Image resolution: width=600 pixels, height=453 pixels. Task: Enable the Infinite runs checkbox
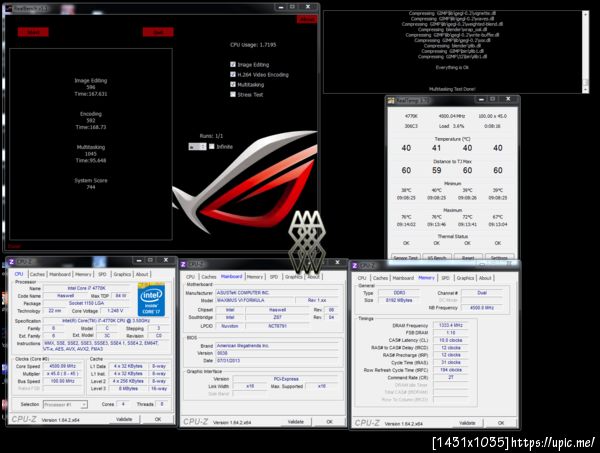coord(212,147)
